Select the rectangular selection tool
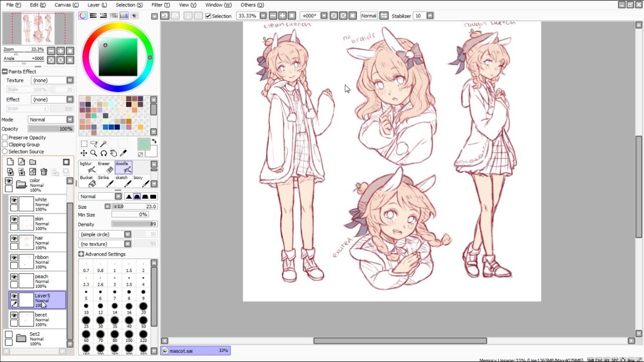Image resolution: width=644 pixels, height=362 pixels. click(84, 144)
